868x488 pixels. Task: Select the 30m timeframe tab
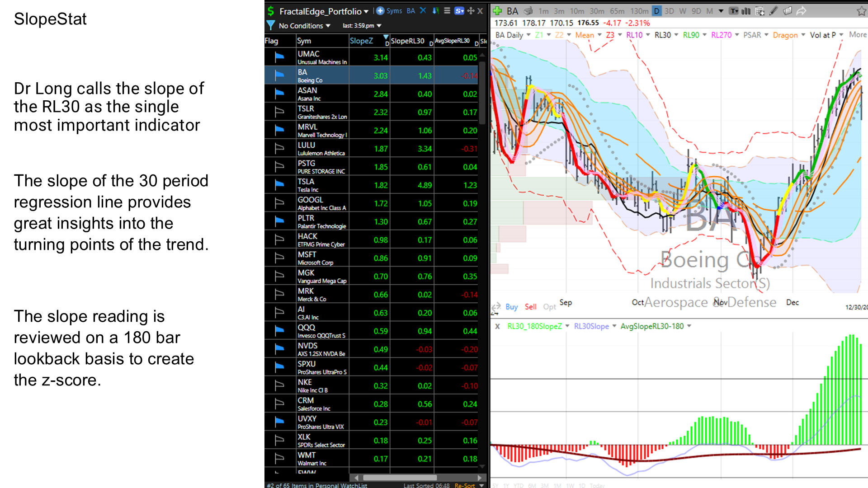pos(597,11)
